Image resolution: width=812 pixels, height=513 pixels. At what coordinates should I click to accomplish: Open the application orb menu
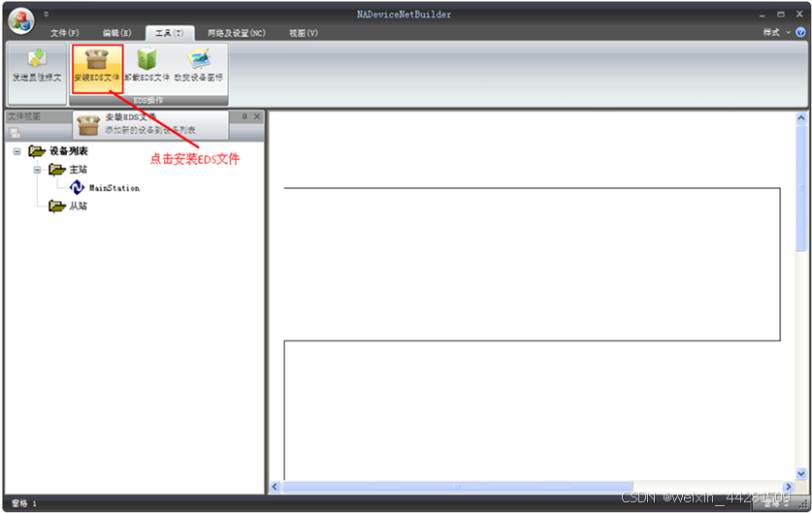[21, 21]
